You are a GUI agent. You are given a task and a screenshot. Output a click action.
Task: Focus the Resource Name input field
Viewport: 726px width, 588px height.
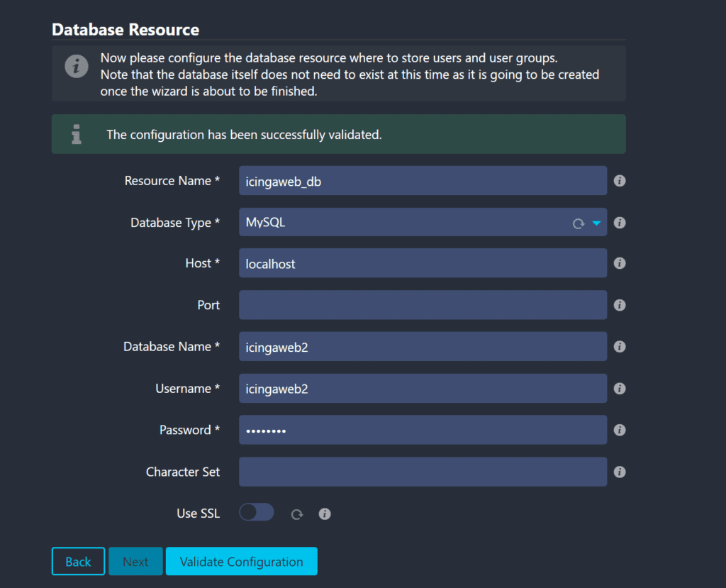point(423,181)
